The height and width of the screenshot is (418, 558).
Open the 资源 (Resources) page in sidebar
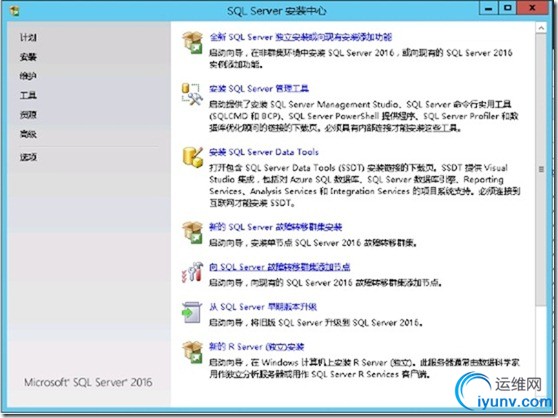click(28, 115)
